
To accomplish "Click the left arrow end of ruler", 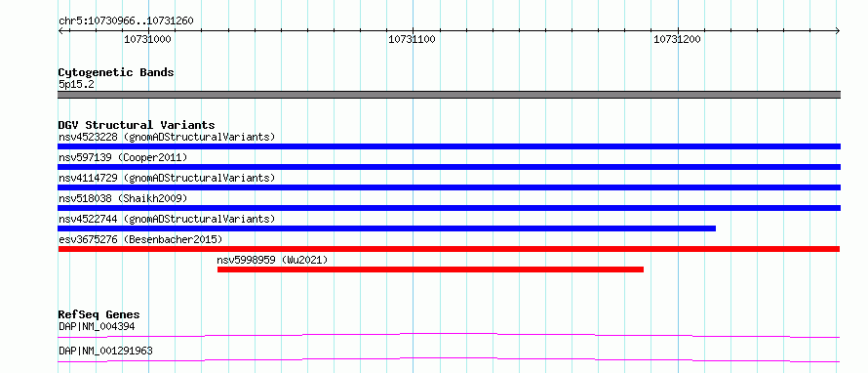I will point(60,30).
